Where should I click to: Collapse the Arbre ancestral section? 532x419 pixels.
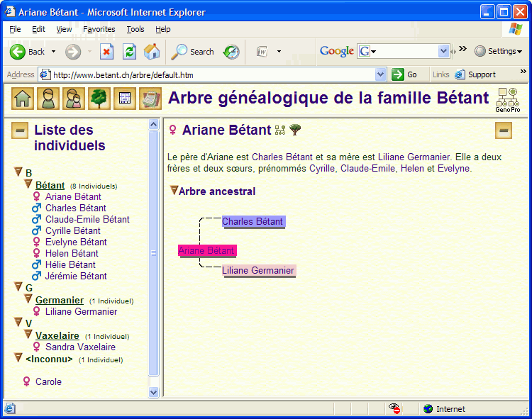click(174, 191)
